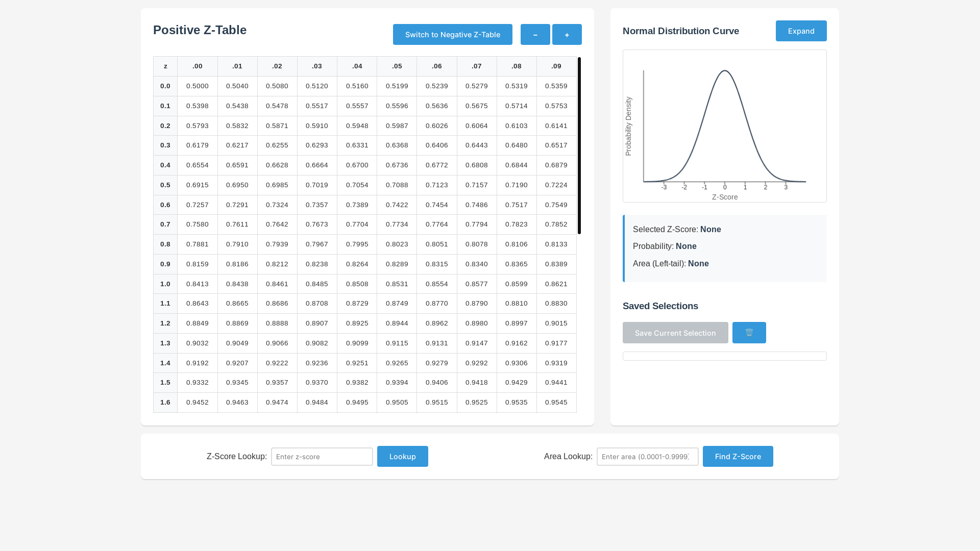Click the empty saved selections list box
The image size is (980, 551).
pyautogui.click(x=724, y=356)
